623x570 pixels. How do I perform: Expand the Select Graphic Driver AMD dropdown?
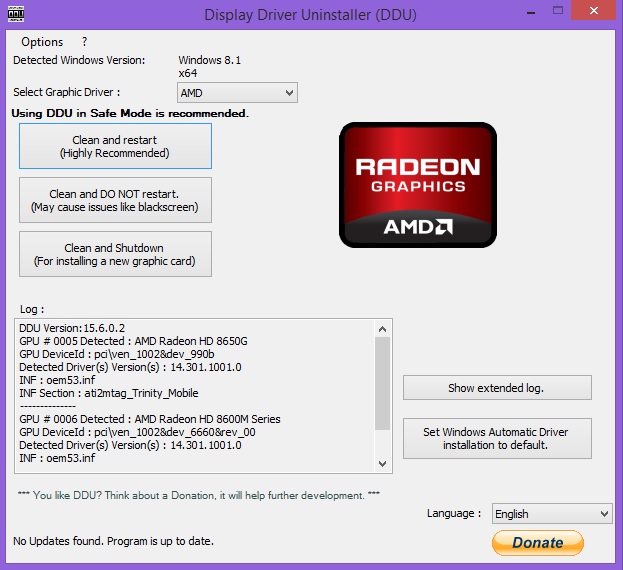coord(237,93)
